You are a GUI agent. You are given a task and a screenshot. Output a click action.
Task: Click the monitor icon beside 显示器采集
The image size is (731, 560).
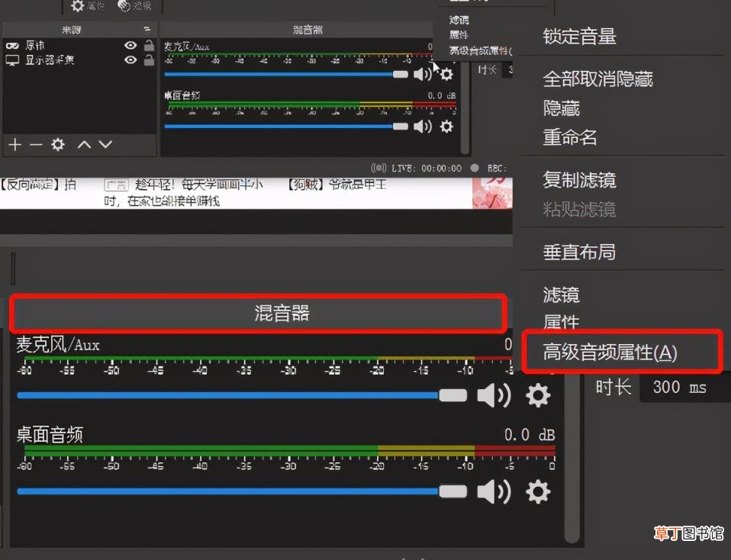(x=12, y=60)
